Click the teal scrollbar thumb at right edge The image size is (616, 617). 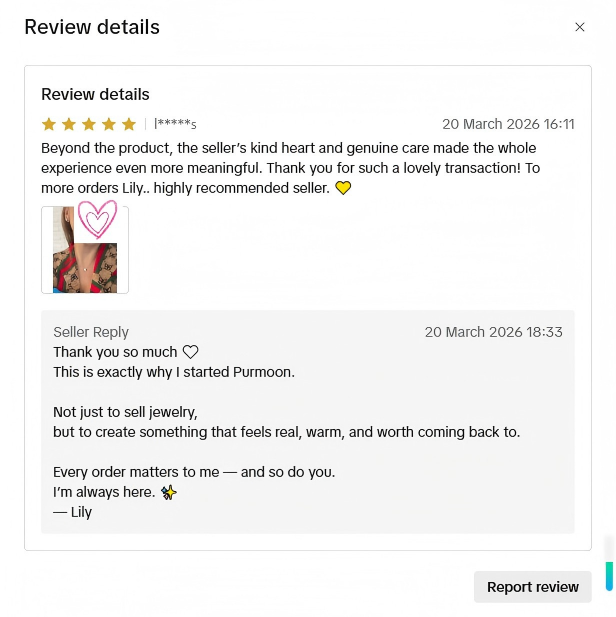[x=609, y=576]
